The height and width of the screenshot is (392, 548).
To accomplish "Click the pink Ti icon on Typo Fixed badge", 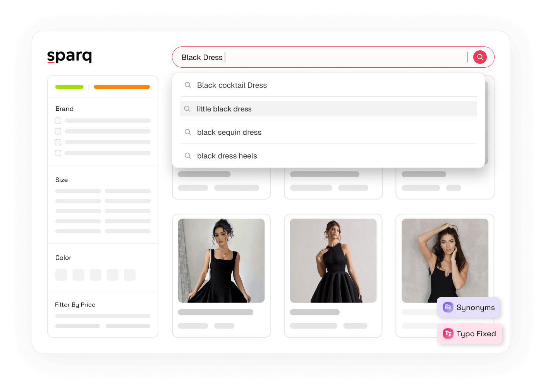I will click(448, 333).
